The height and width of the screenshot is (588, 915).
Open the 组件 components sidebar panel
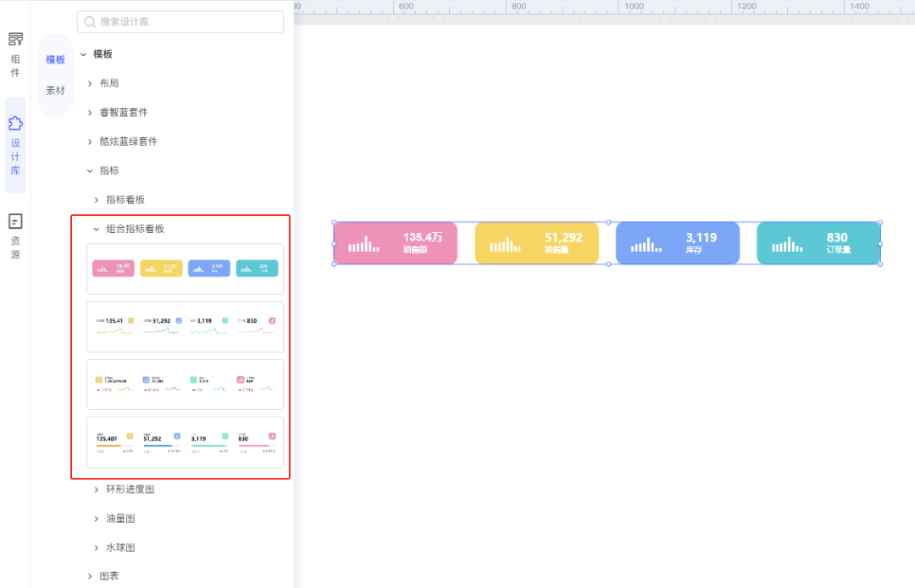(15, 55)
